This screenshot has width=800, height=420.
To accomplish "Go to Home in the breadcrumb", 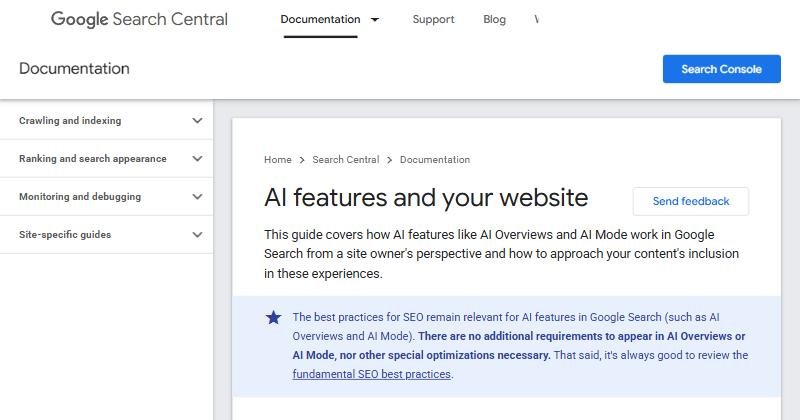I will [x=278, y=160].
